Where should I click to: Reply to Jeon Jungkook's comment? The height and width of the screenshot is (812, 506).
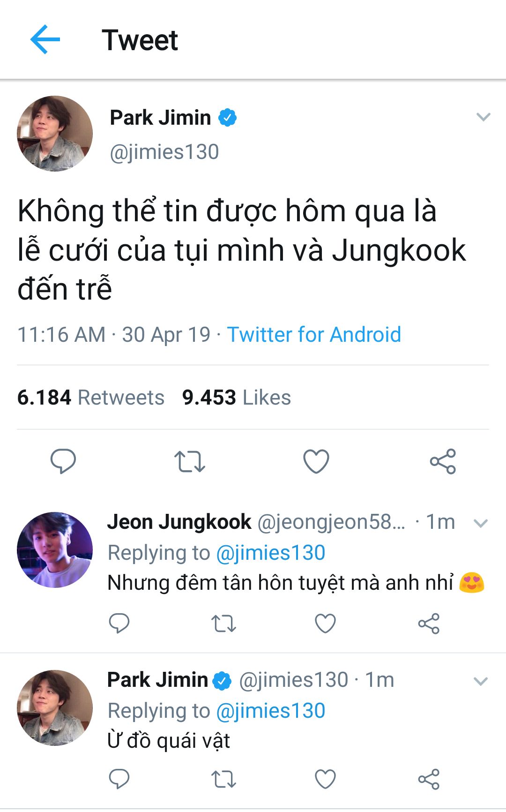[119, 623]
